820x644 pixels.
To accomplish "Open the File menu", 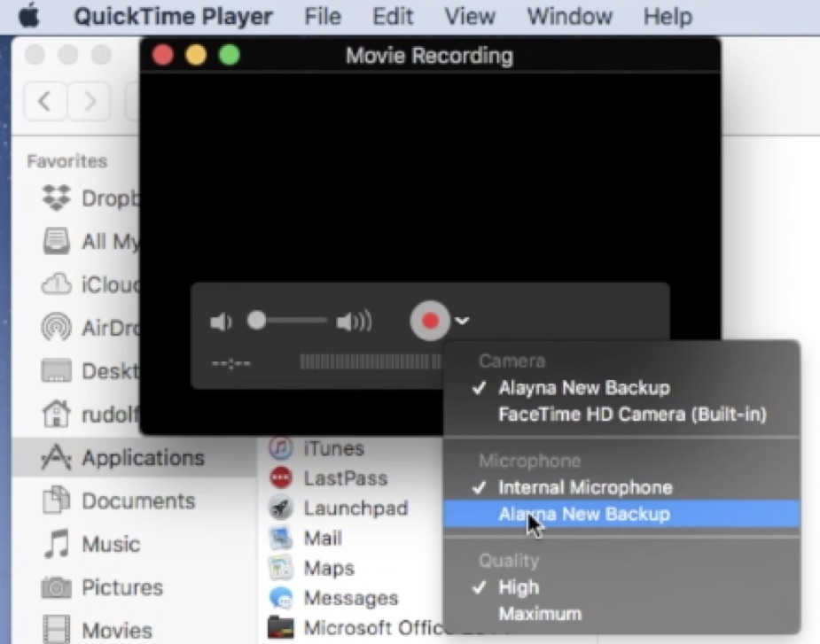I will pyautogui.click(x=323, y=17).
